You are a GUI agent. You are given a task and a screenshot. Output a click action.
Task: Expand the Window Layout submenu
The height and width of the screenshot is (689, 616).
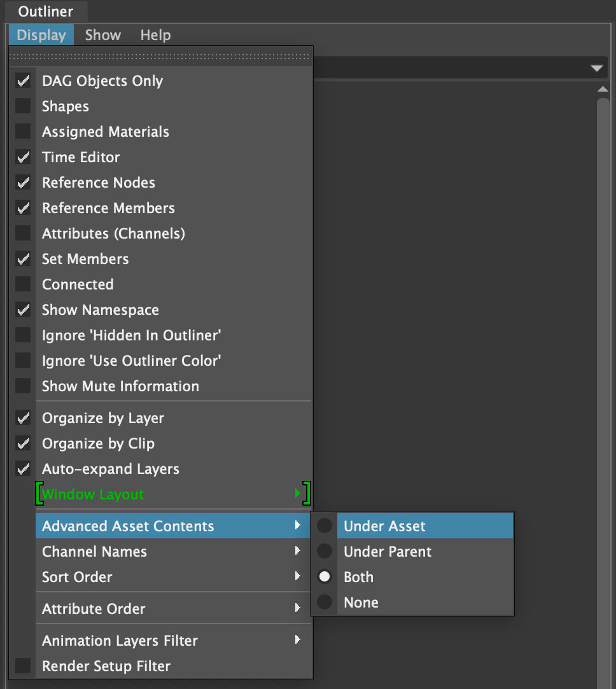click(173, 494)
